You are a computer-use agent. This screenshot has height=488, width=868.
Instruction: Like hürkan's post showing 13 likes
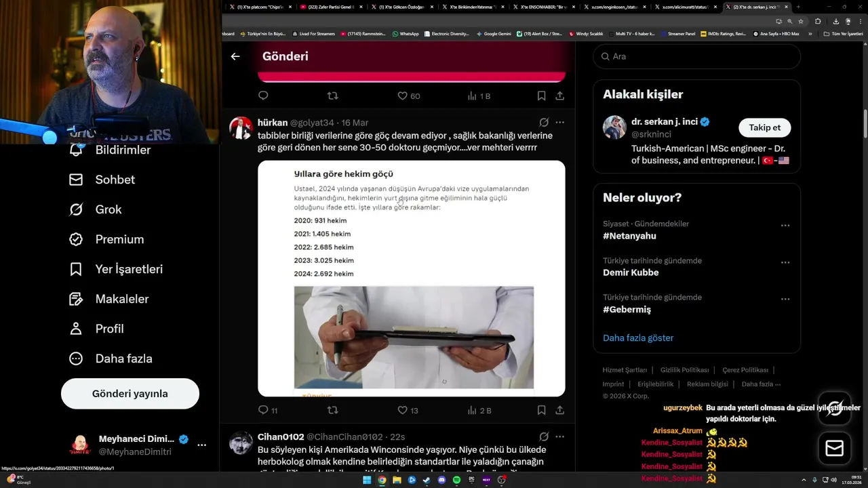tap(408, 410)
